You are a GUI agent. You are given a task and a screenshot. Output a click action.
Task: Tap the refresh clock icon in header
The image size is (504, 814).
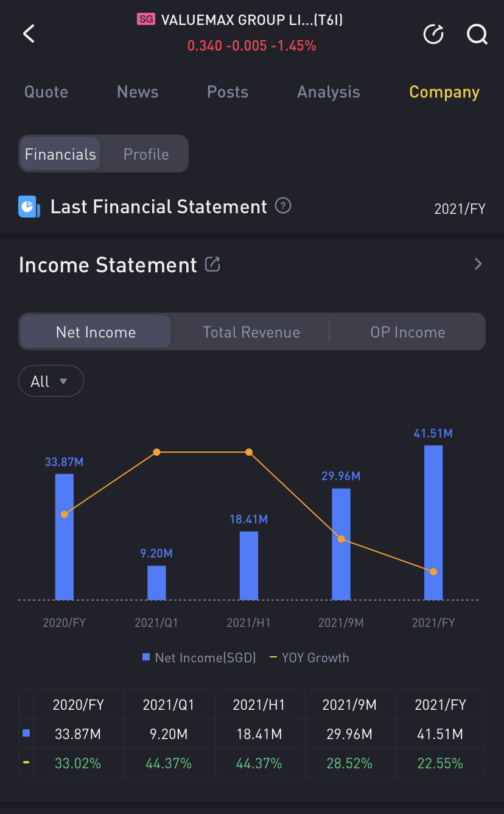click(x=433, y=34)
